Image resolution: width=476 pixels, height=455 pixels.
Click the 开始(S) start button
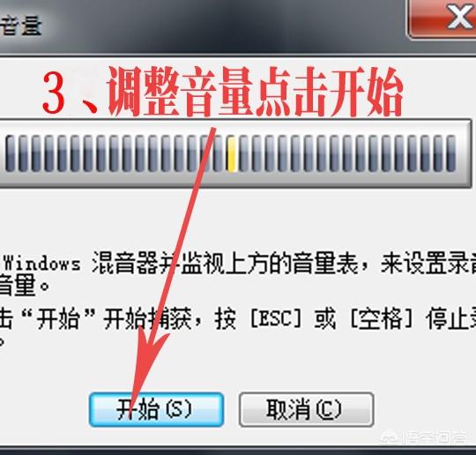click(156, 409)
